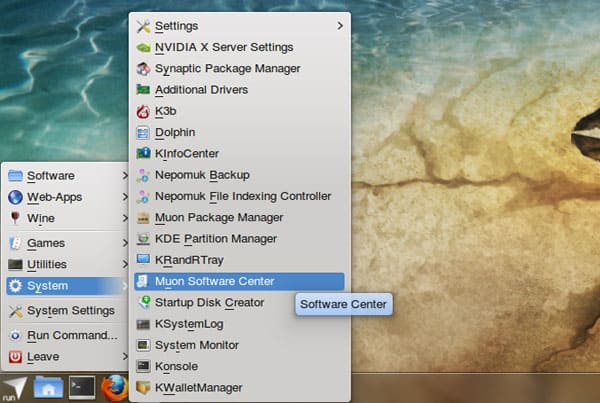Click the Web-Apps globe icon

pos(15,197)
